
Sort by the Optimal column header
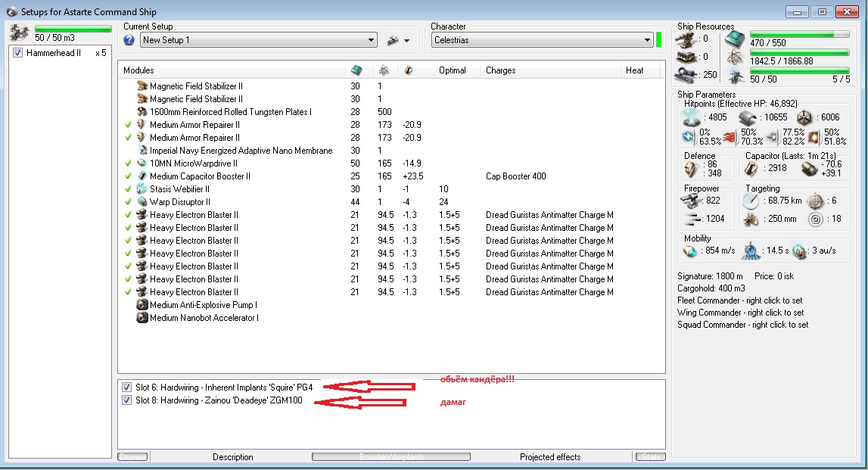456,70
